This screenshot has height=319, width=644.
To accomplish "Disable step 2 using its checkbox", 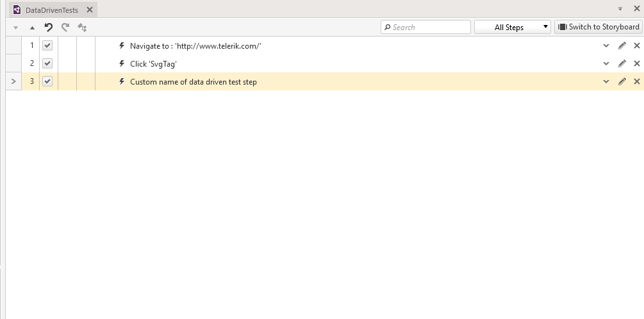I will tap(47, 63).
